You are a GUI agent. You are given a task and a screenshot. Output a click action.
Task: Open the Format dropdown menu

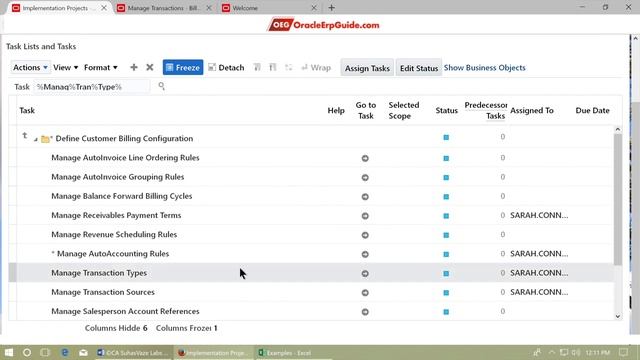click(x=100, y=67)
